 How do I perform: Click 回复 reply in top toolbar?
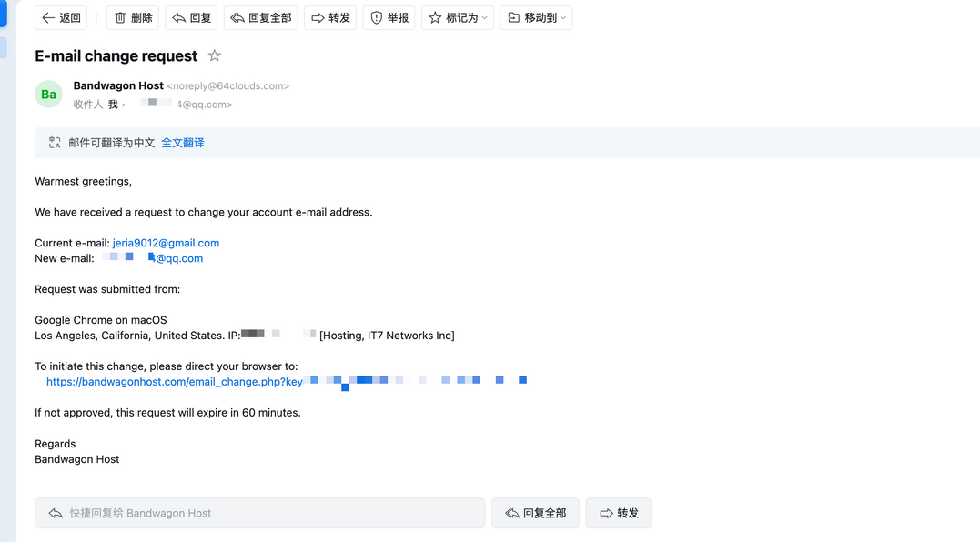(x=191, y=18)
